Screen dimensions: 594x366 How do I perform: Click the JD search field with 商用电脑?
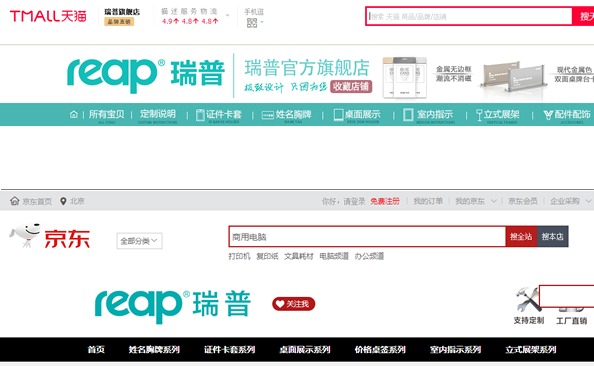[x=367, y=236]
